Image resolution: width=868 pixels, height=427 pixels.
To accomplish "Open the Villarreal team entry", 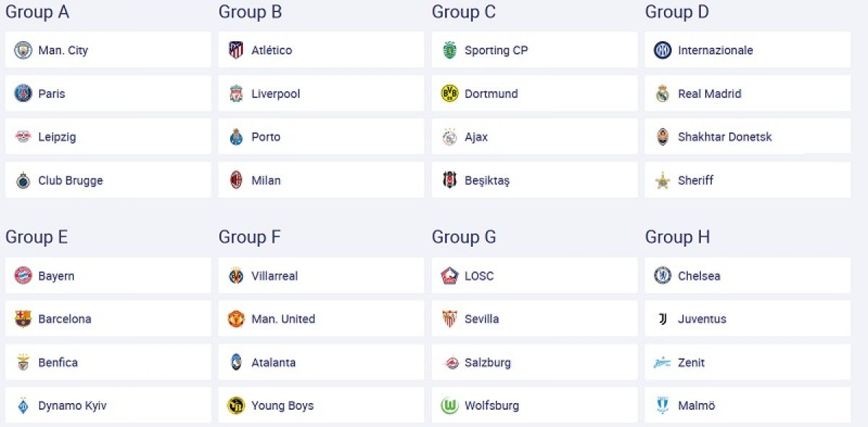I will (x=321, y=276).
